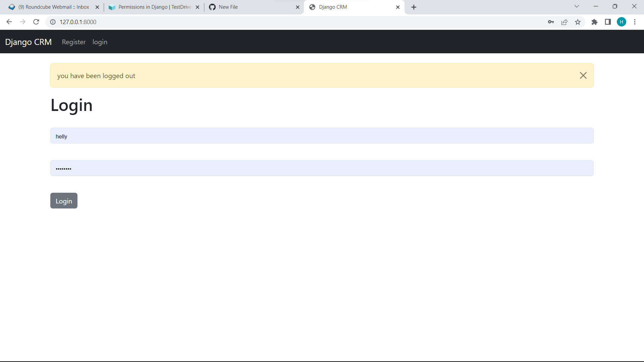644x362 pixels.
Task: Toggle the browser side panel icon
Action: (608, 22)
